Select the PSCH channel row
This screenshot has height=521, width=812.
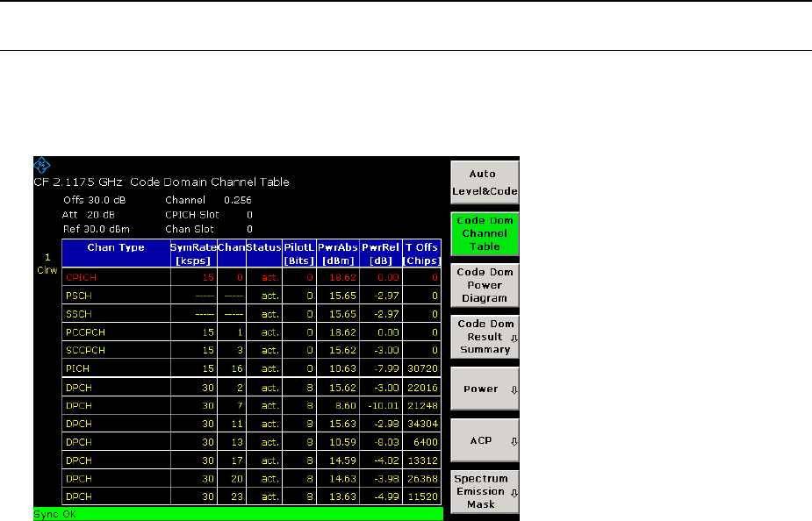point(252,296)
